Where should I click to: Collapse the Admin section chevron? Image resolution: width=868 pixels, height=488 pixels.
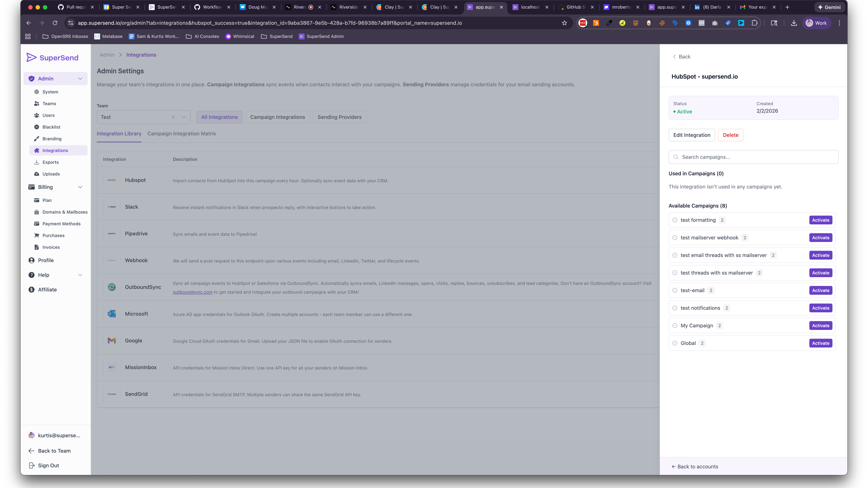[80, 78]
